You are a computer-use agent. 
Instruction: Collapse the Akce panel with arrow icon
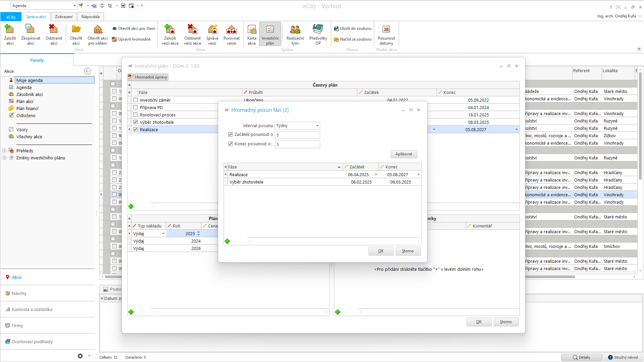click(x=88, y=71)
